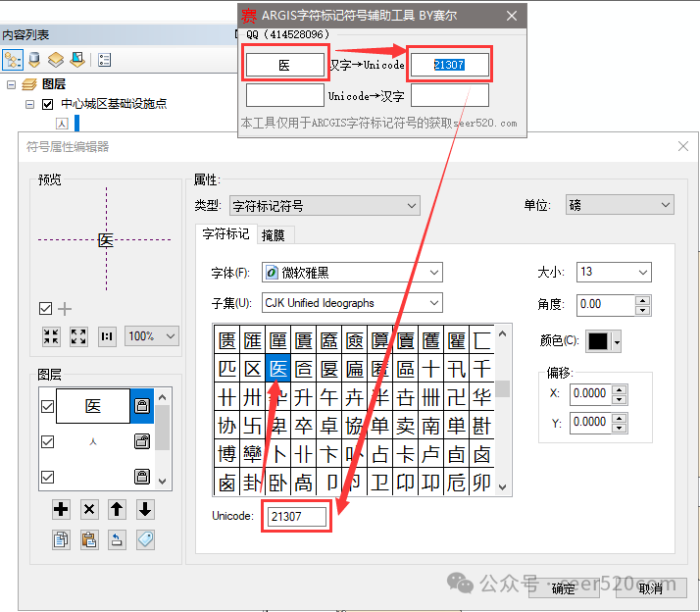Click the restore layer icon next to paste
700x612 pixels.
click(117, 540)
